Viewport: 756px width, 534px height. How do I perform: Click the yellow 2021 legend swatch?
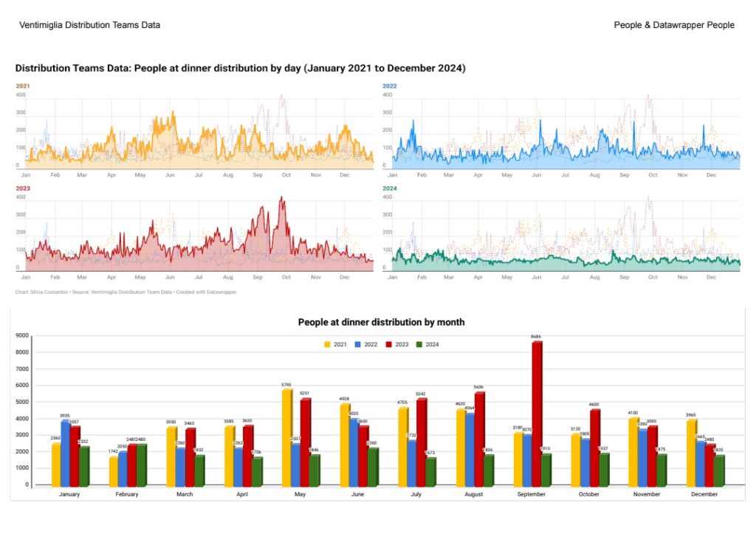pos(328,344)
